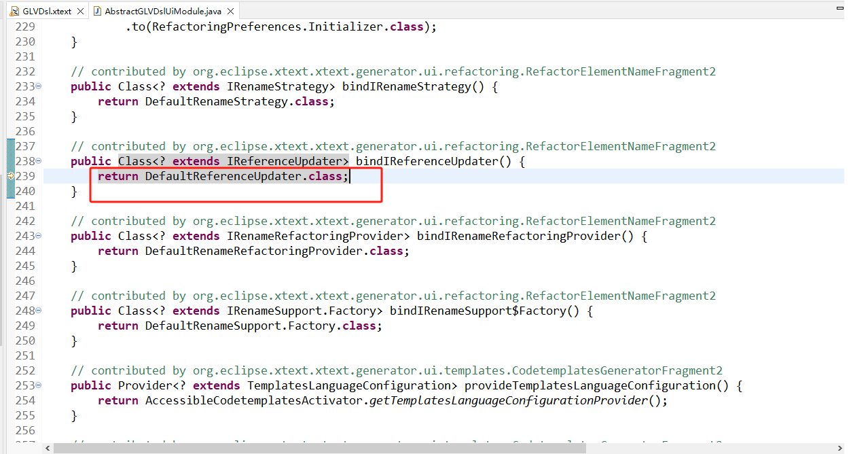This screenshot has height=454, width=868.
Task: Click AccessibleCodetemplatesActivator on line 254
Action: point(253,400)
